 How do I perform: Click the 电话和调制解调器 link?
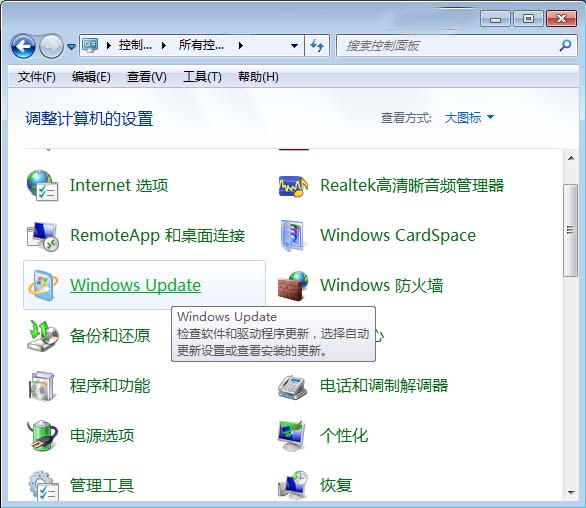(x=384, y=386)
